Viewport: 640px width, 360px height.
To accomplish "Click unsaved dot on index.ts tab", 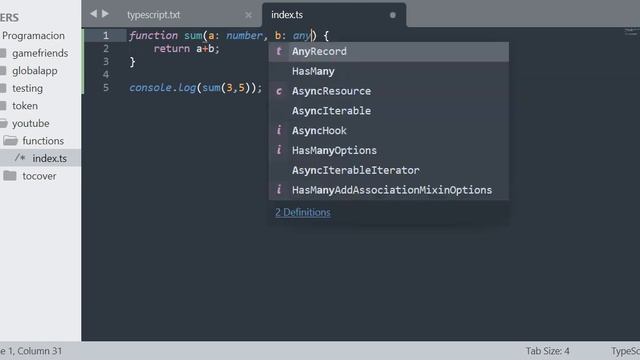I will coord(393,15).
